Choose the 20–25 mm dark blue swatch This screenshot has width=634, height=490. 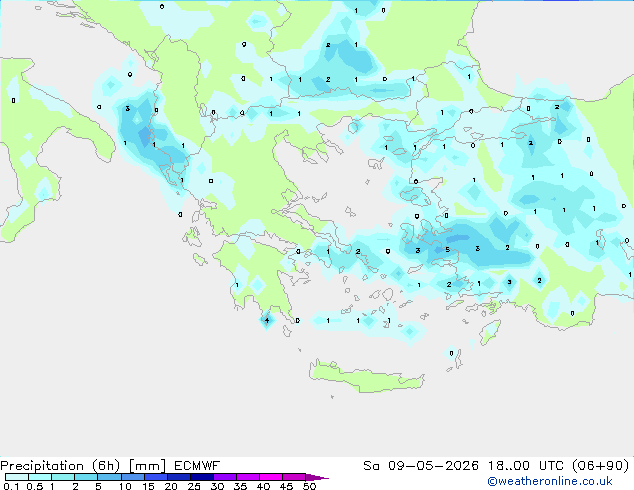coord(178,477)
